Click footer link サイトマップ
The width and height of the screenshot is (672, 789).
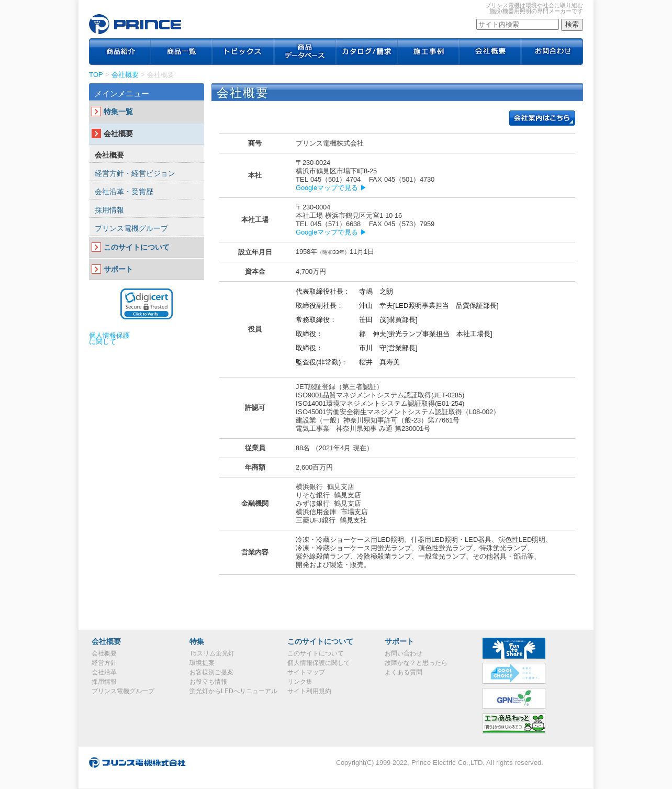[x=306, y=672]
